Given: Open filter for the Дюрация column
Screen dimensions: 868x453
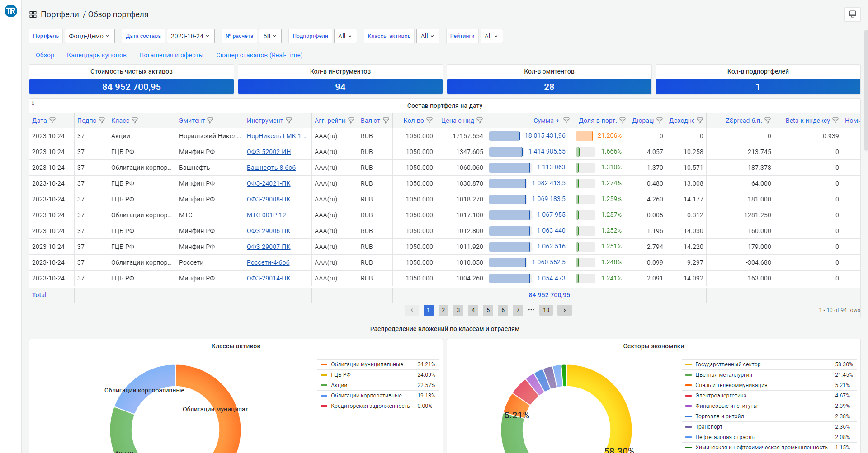Looking at the screenshot, I should pyautogui.click(x=660, y=121).
